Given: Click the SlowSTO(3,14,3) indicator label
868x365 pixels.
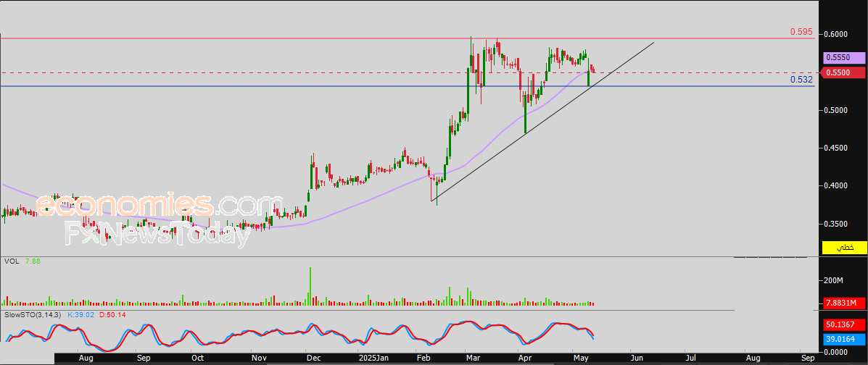Looking at the screenshot, I should click(34, 315).
